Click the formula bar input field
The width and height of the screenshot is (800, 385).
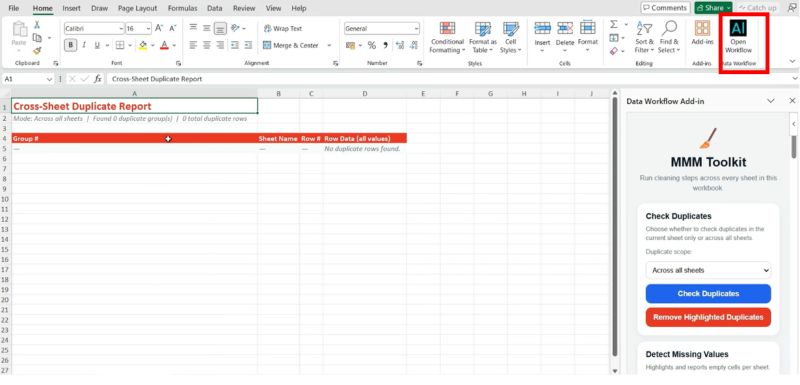[449, 79]
